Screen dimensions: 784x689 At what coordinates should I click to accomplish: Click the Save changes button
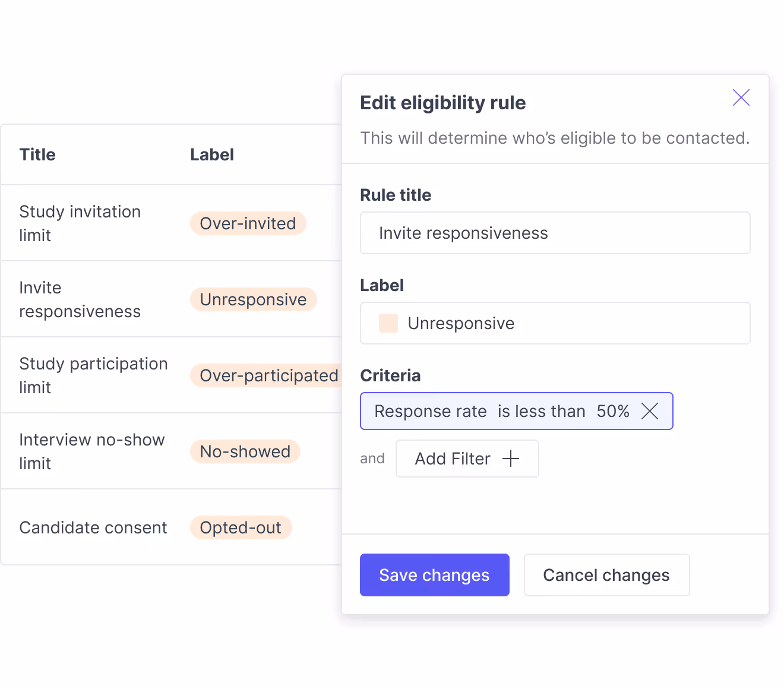click(434, 574)
